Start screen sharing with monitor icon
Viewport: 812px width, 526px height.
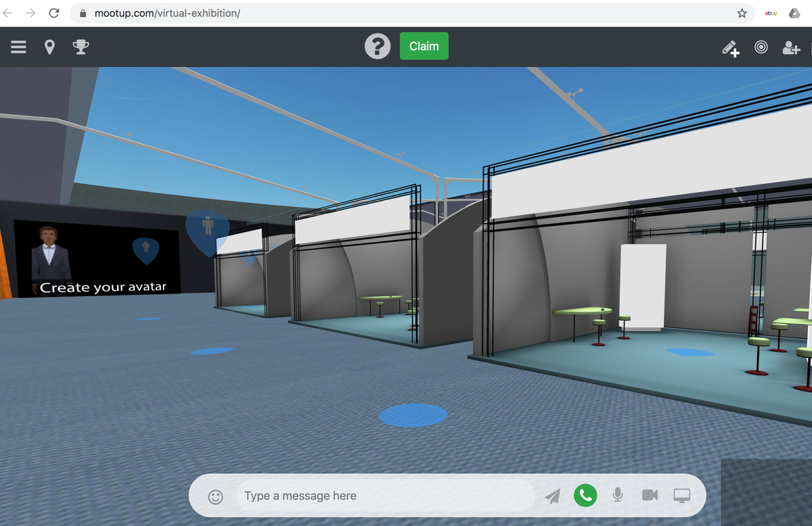click(x=681, y=496)
